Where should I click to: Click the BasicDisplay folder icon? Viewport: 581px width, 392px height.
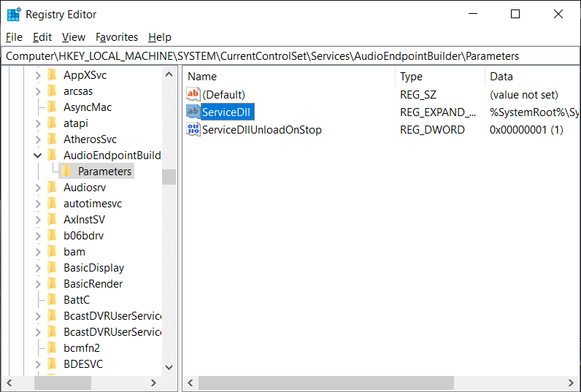(x=53, y=267)
